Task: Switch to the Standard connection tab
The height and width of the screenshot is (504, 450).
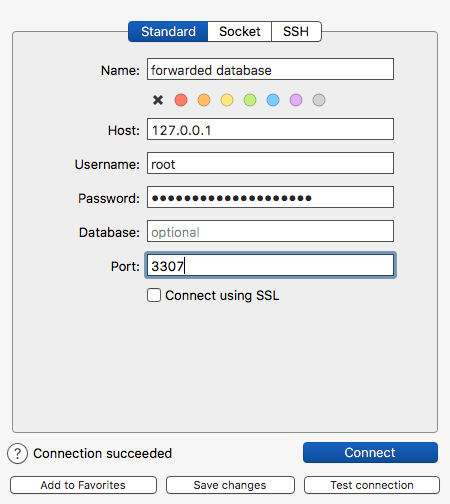Action: point(168,32)
